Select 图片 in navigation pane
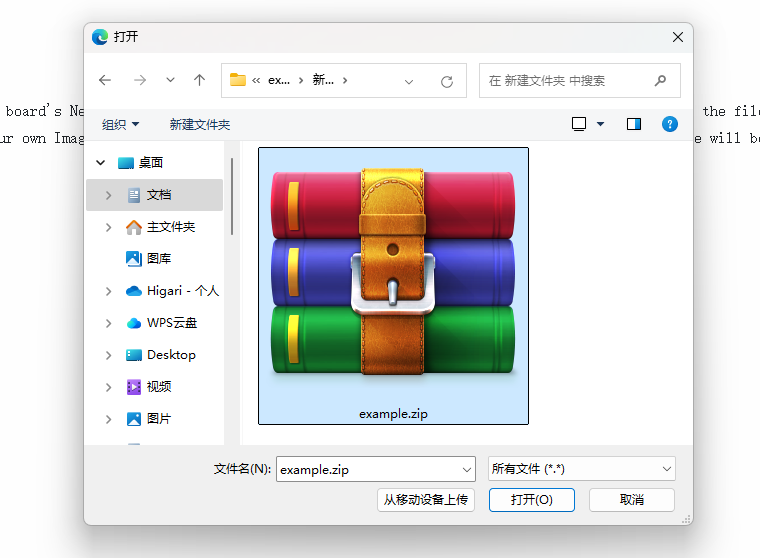 (158, 419)
